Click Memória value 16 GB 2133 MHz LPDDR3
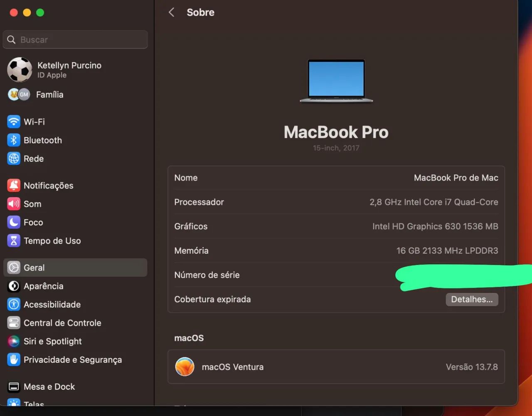Screen dimensions: 532x416 coord(447,251)
